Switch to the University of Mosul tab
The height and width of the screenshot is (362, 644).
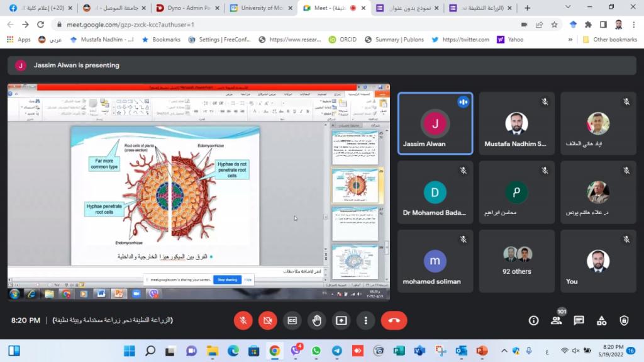pyautogui.click(x=260, y=8)
